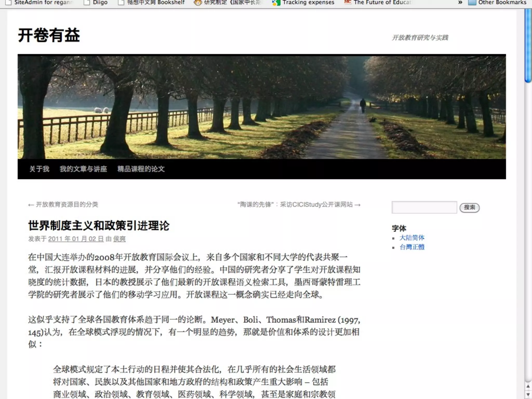Open the SiteAdmin bookmark
The width and height of the screenshot is (532, 399).
(43, 3)
